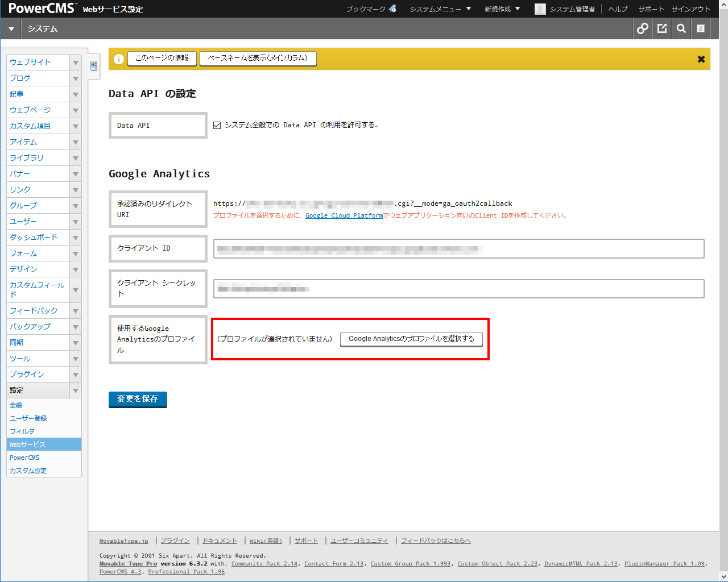Screen dimensions: 728x582
Task: Click the クライアント ID input field
Action: click(x=459, y=249)
